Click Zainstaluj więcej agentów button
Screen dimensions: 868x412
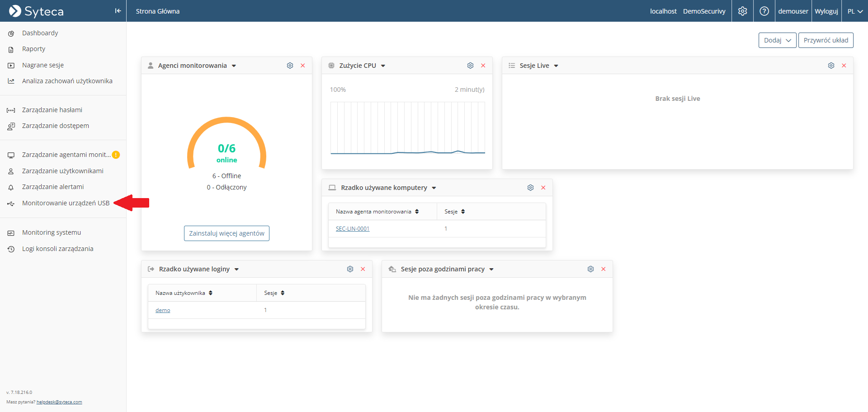point(226,233)
